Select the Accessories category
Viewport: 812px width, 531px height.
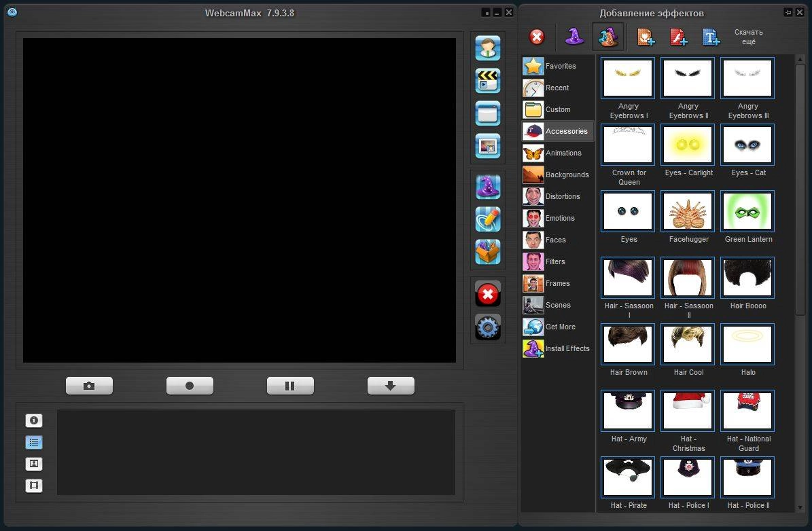[558, 132]
